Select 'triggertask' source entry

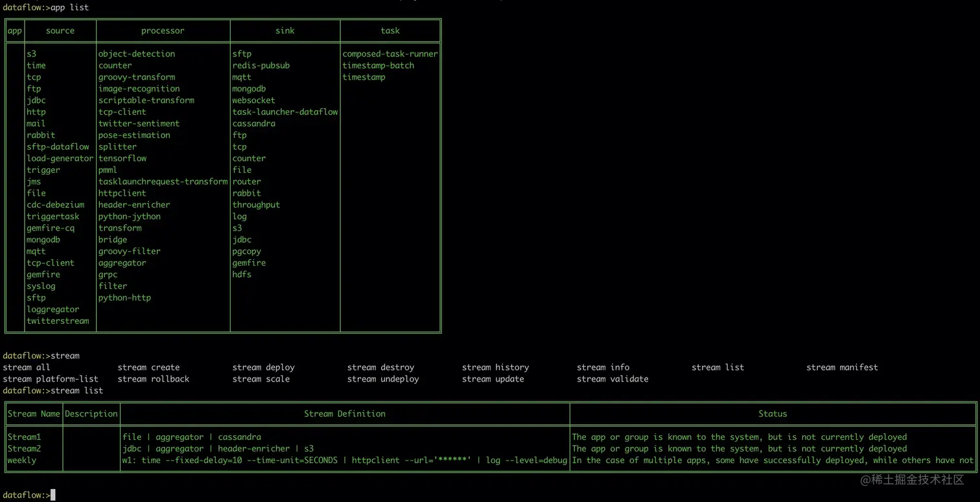click(53, 216)
